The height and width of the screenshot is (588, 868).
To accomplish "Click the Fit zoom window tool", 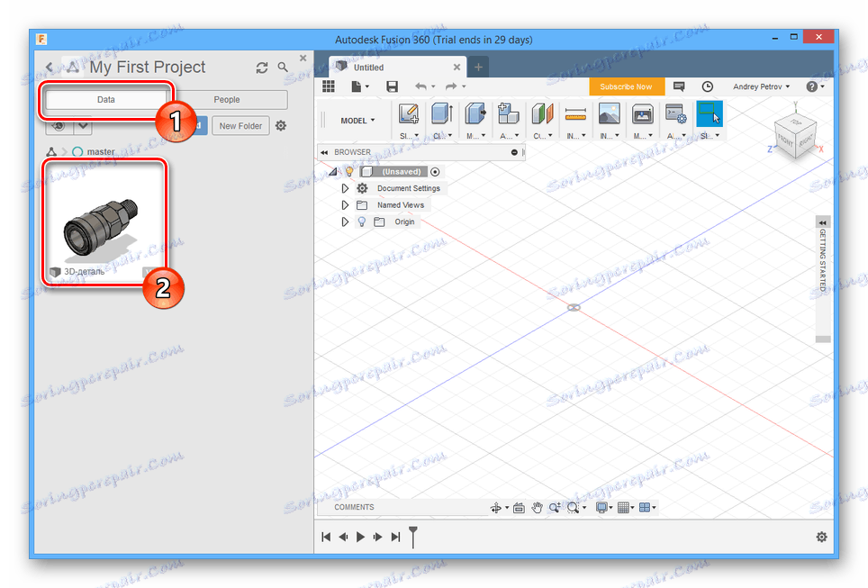I will point(574,507).
